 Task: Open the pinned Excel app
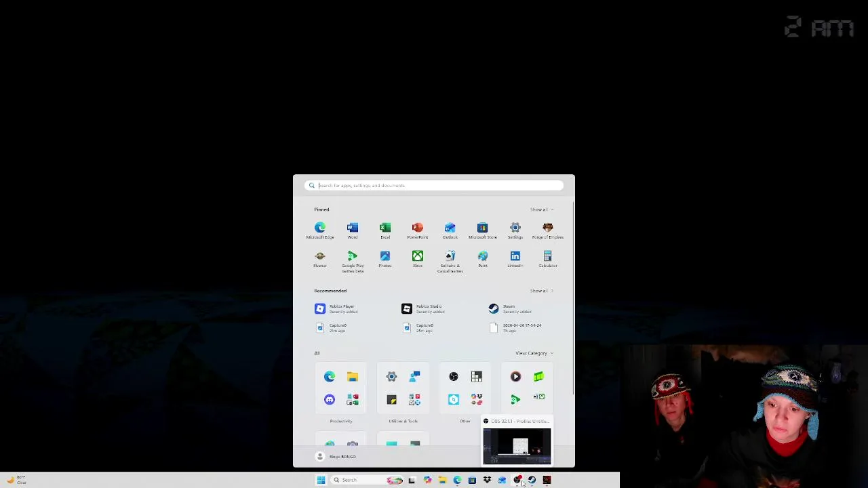click(x=385, y=230)
